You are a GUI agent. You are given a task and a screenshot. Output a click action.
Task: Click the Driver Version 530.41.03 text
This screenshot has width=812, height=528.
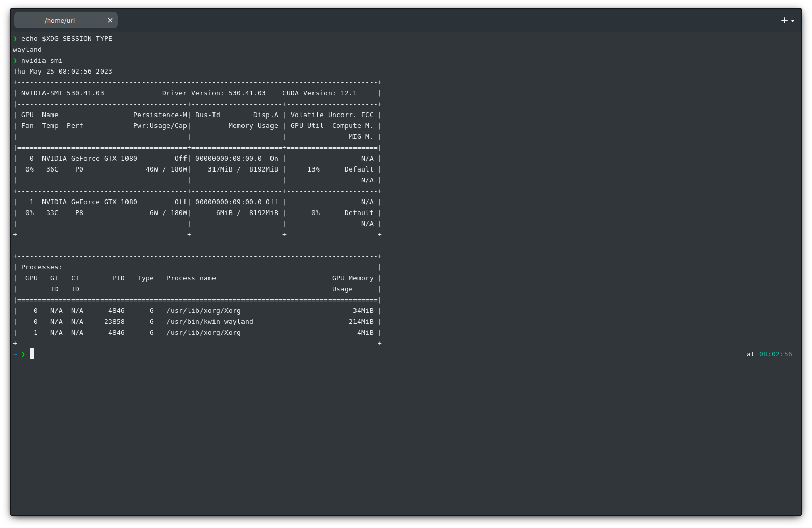[x=214, y=93]
